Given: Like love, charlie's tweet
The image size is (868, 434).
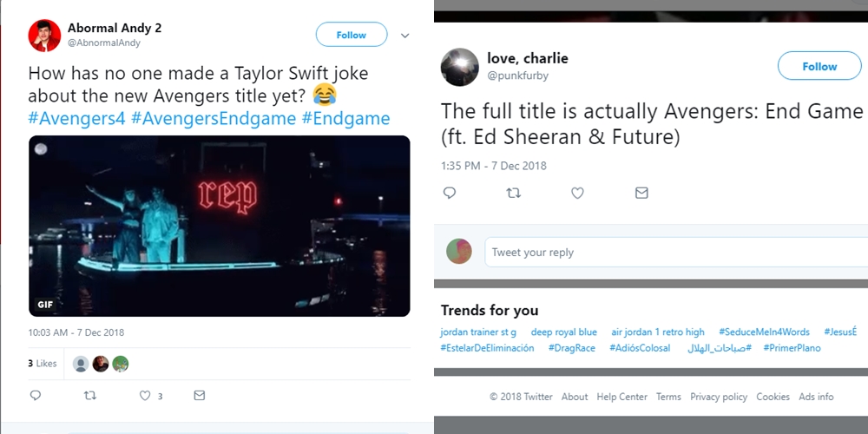Looking at the screenshot, I should [x=577, y=193].
